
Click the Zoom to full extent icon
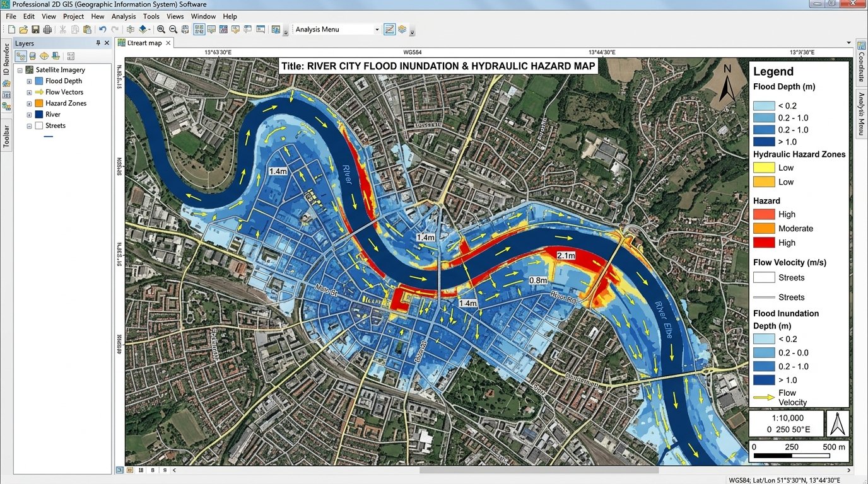(x=185, y=29)
